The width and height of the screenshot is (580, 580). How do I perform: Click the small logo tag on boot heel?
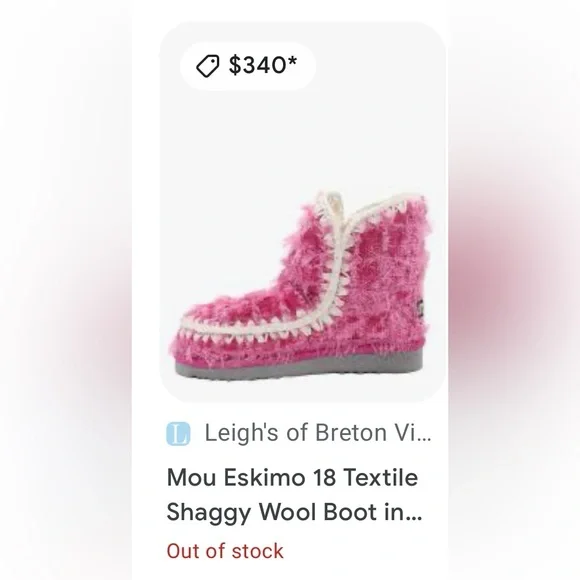(420, 307)
